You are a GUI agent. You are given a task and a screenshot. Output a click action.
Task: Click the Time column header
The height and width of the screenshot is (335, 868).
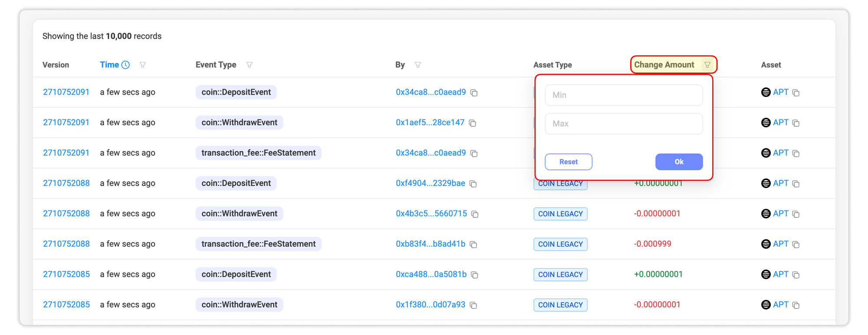(109, 65)
